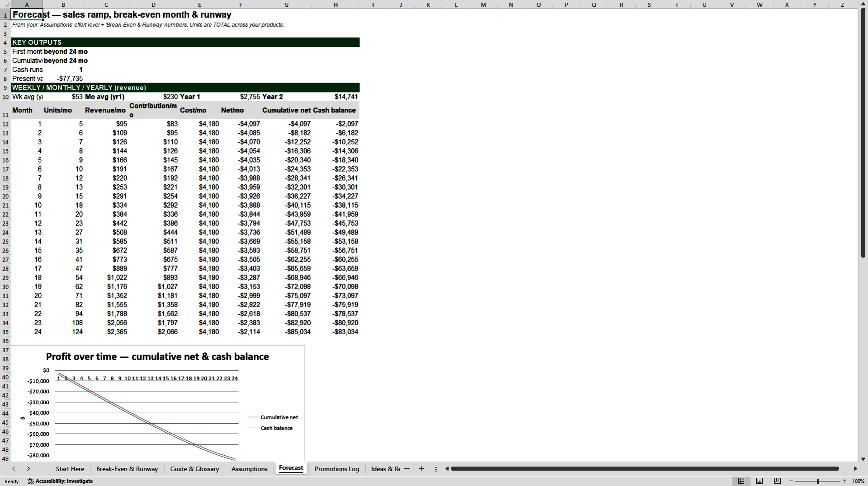Show more sheet tabs via ellipsis

coord(407,469)
